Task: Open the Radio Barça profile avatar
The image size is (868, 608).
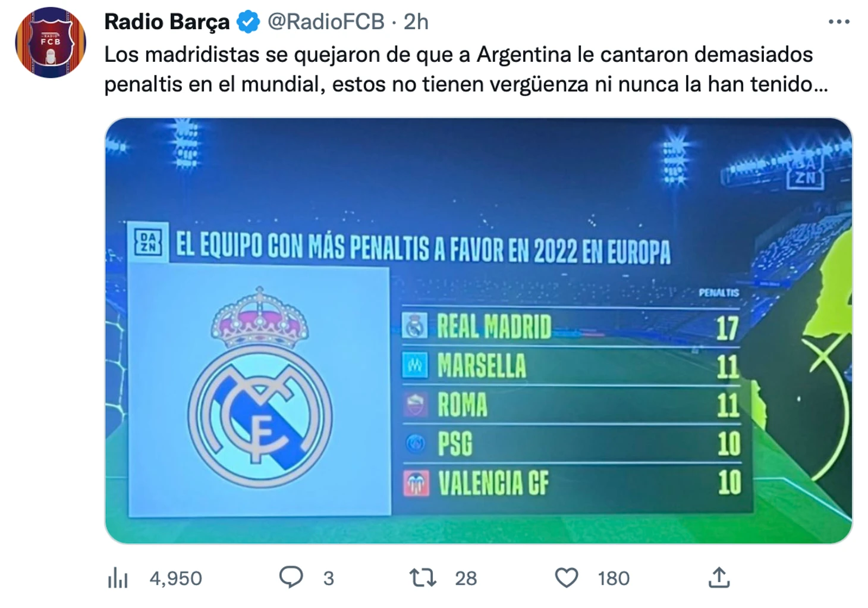Action: (51, 42)
